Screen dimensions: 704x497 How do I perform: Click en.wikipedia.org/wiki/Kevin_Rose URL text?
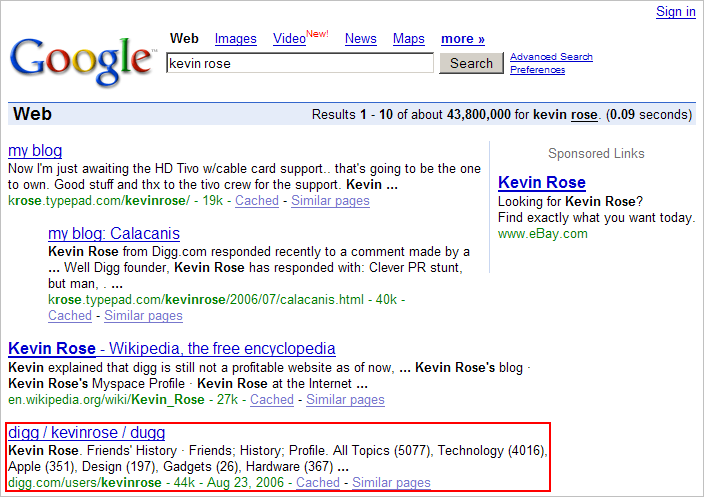click(106, 400)
